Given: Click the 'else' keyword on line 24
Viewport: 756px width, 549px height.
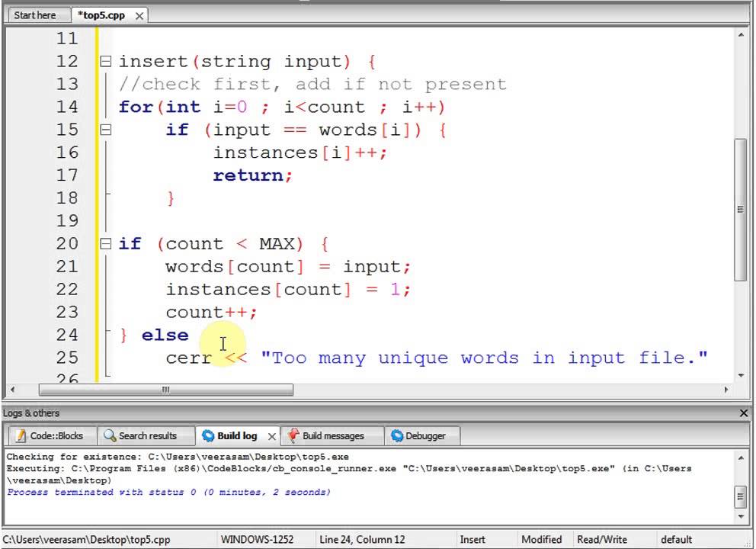Looking at the screenshot, I should [165, 335].
